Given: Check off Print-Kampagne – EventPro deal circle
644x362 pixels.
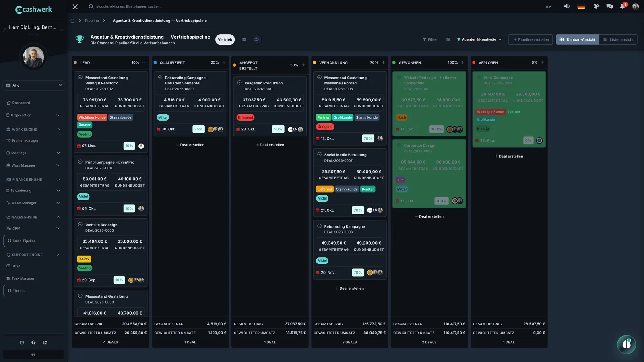Looking at the screenshot, I should [80, 162].
